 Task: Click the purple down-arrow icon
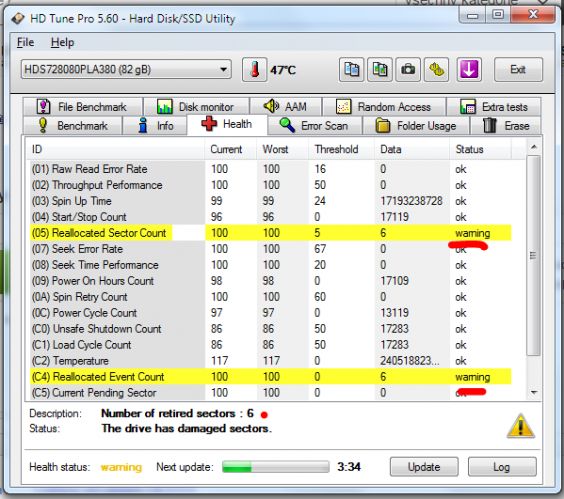coord(469,69)
